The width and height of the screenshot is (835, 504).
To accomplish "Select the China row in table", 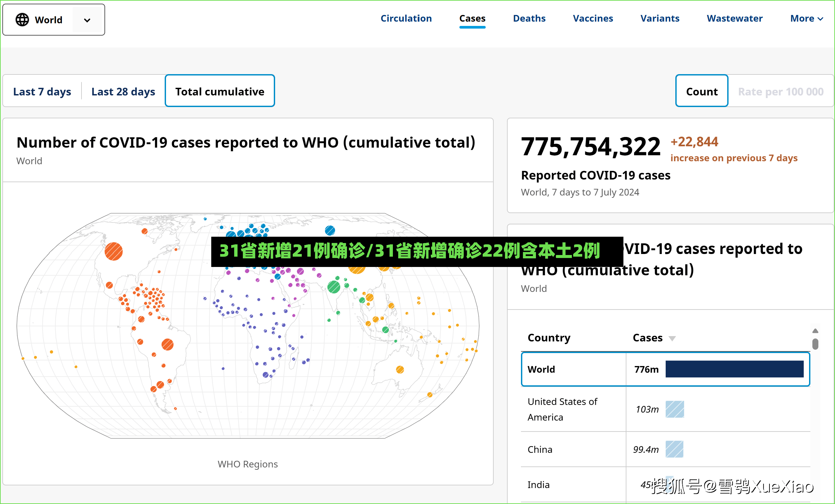I will 665,449.
